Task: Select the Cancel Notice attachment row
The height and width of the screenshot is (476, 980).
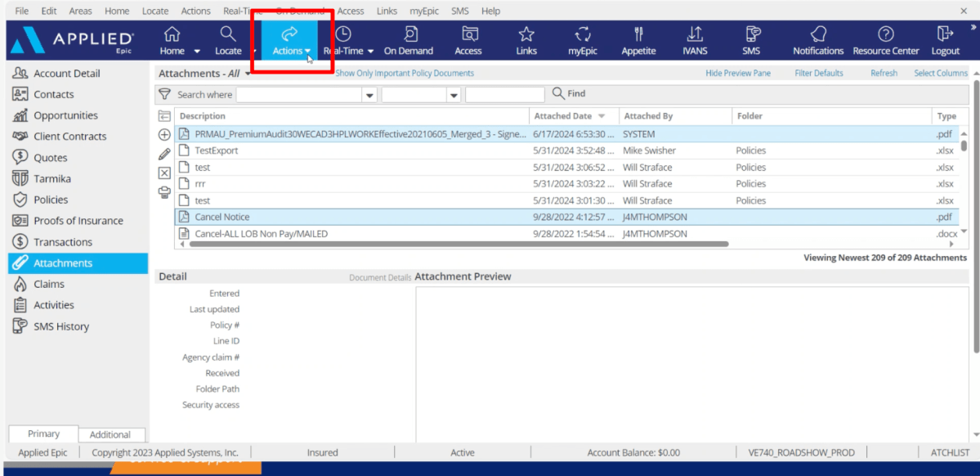Action: (x=569, y=217)
